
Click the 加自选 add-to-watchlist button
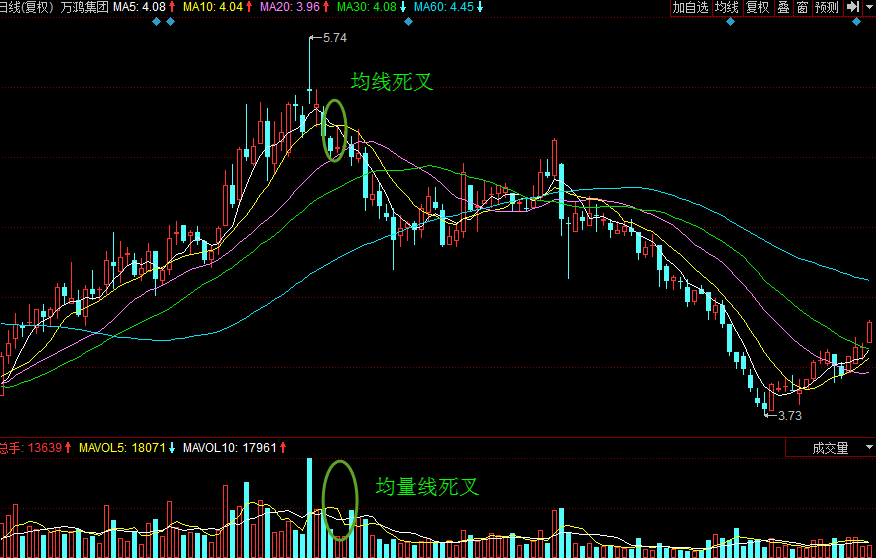point(690,8)
